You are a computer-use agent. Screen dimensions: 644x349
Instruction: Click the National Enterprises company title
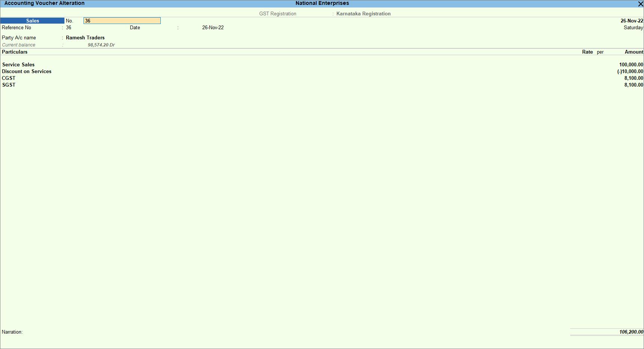pos(322,3)
